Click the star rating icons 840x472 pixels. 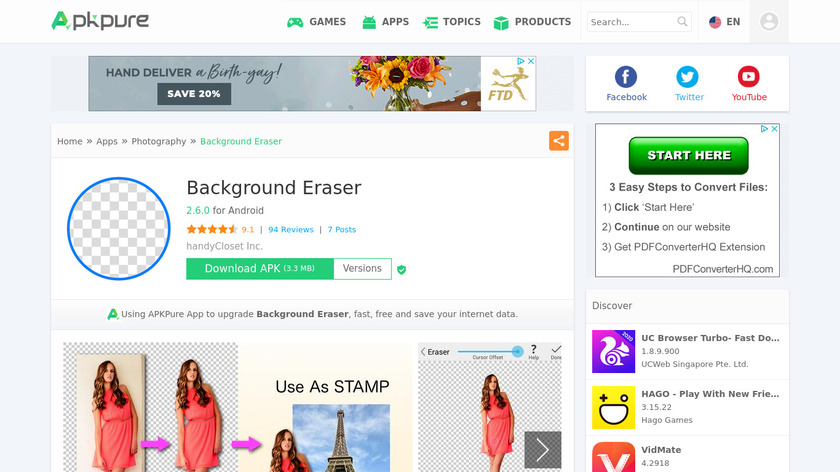(212, 229)
